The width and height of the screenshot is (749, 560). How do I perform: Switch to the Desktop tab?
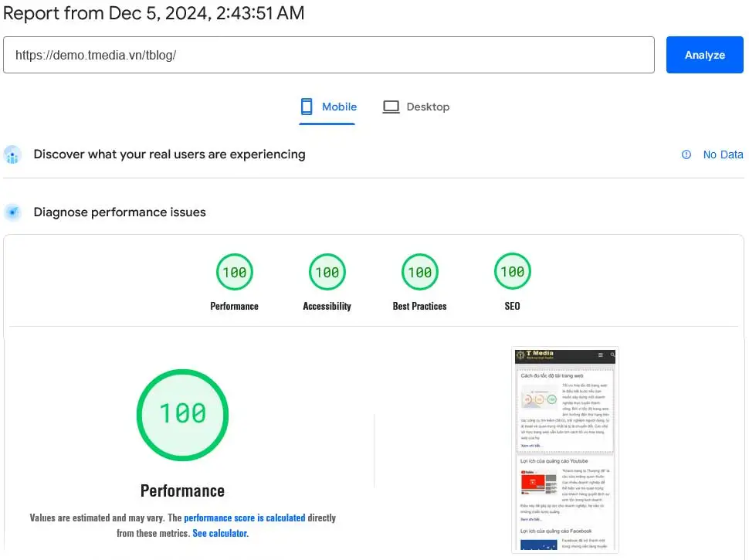click(416, 107)
